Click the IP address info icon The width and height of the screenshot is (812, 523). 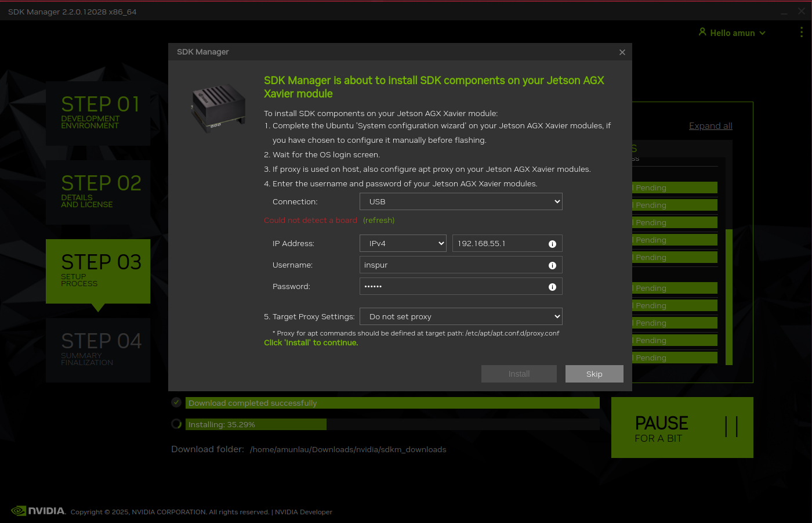point(552,244)
